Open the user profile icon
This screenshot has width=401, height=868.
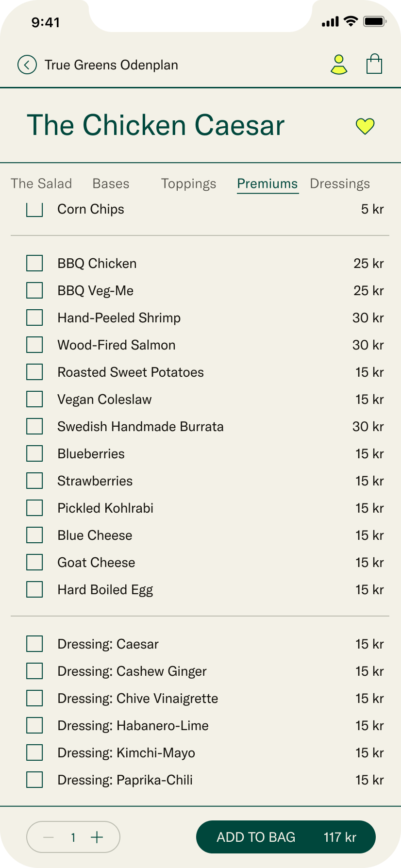339,65
